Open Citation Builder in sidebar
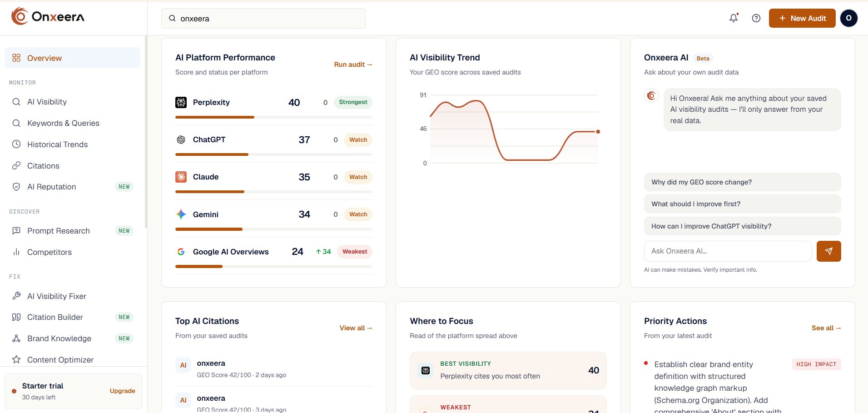The height and width of the screenshot is (413, 868). click(73, 317)
